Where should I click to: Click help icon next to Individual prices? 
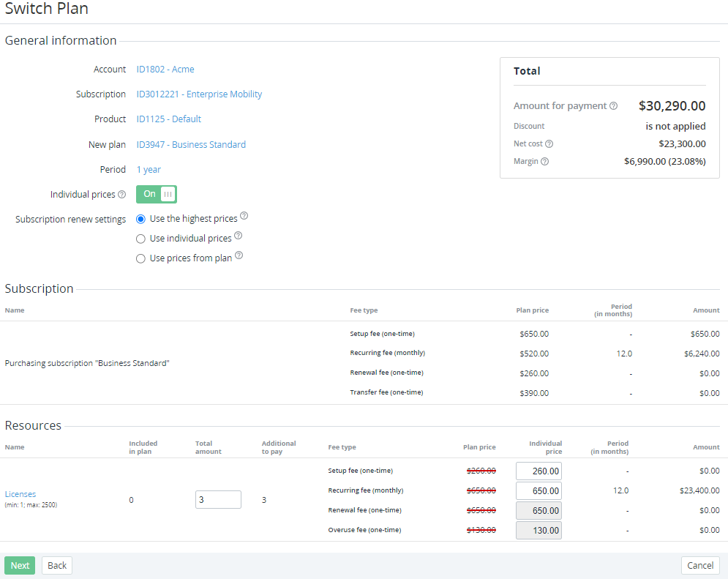(122, 195)
